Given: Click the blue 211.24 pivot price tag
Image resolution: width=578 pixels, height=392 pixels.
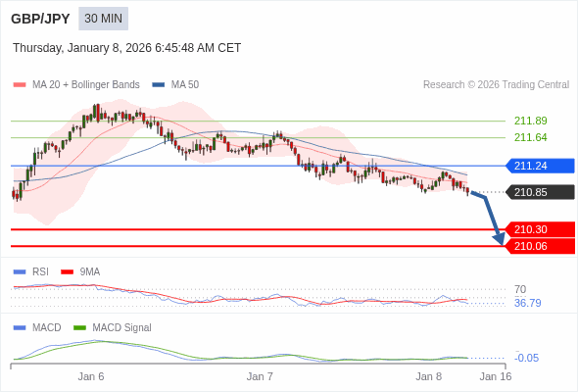Looking at the screenshot, I should coord(540,166).
